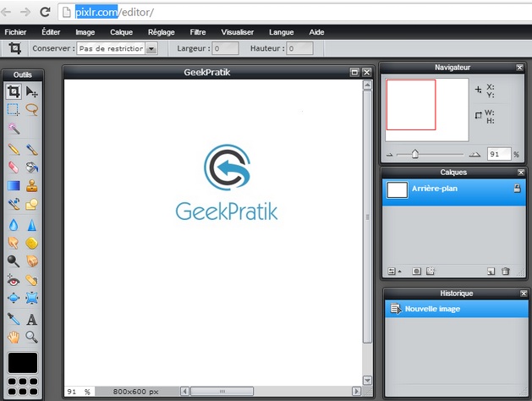Open the Éditer menu
532x401 pixels.
51,32
